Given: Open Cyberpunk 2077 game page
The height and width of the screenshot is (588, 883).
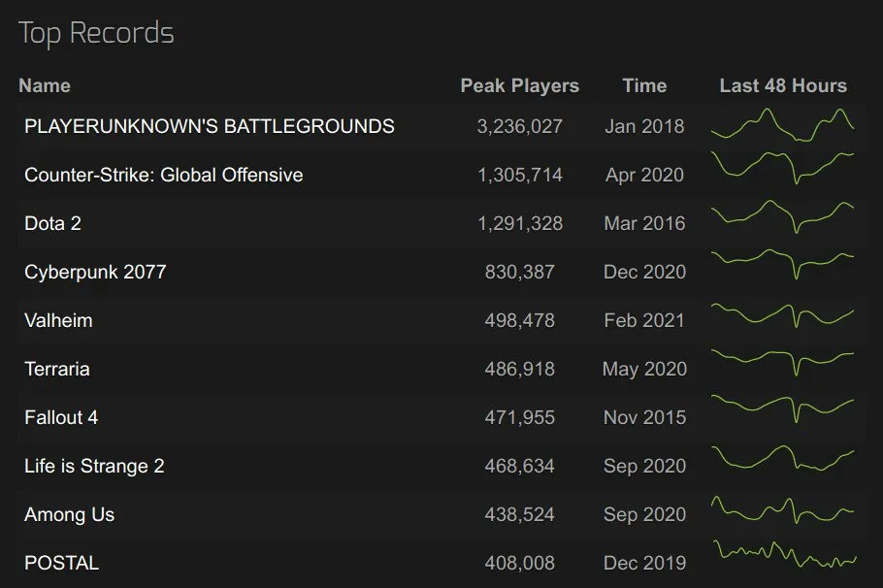Looking at the screenshot, I should coord(95,272).
